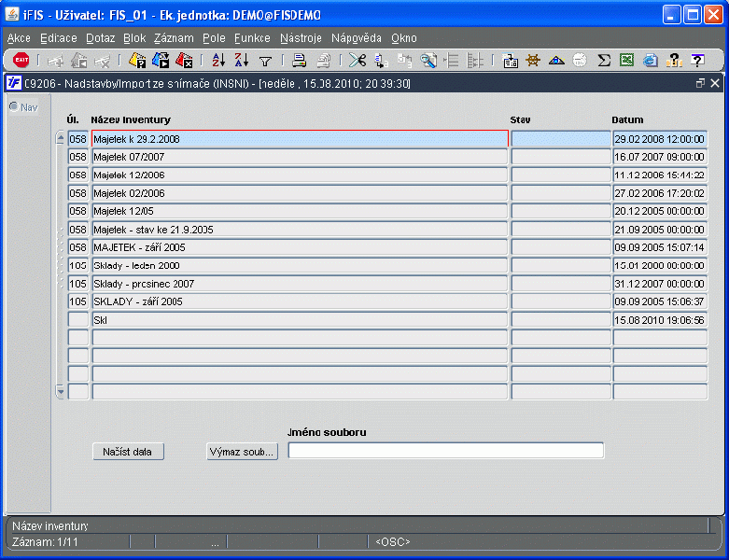This screenshot has width=729, height=560.
Task: Click the printer icon
Action: [299, 61]
